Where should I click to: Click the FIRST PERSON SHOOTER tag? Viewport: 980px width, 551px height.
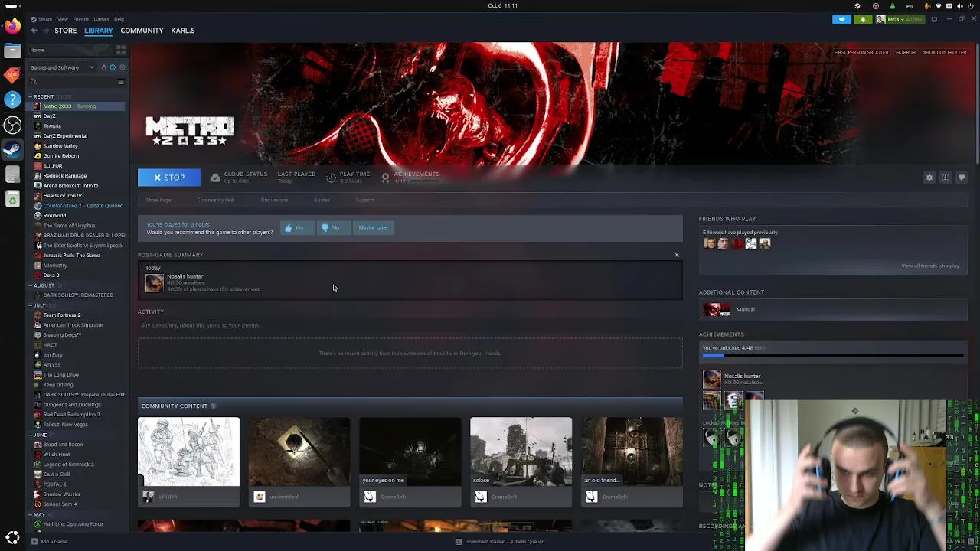point(861,53)
